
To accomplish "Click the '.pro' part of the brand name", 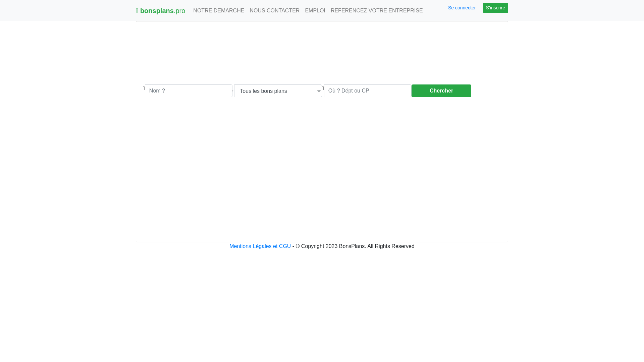I will (180, 11).
